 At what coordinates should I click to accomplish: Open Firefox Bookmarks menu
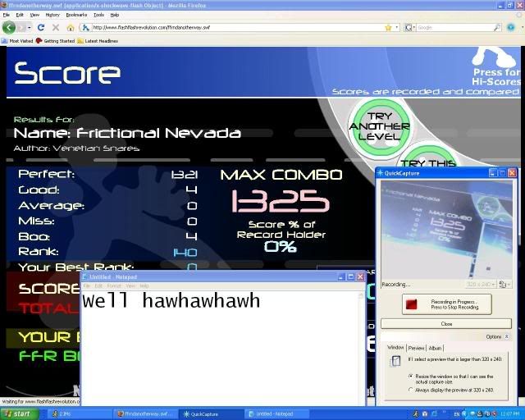[x=75, y=15]
